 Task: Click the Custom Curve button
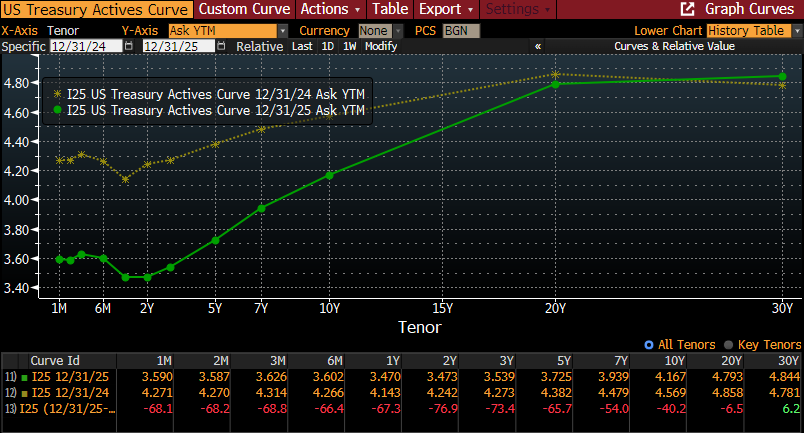click(240, 9)
